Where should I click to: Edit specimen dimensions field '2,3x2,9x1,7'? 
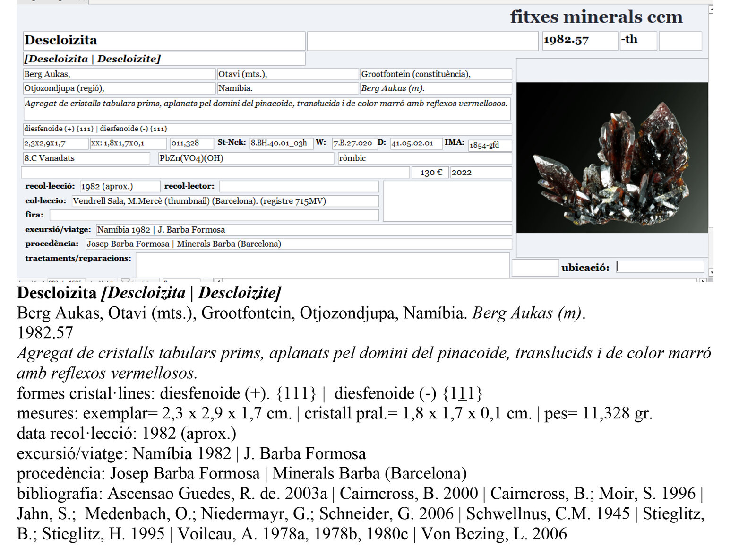click(x=56, y=143)
